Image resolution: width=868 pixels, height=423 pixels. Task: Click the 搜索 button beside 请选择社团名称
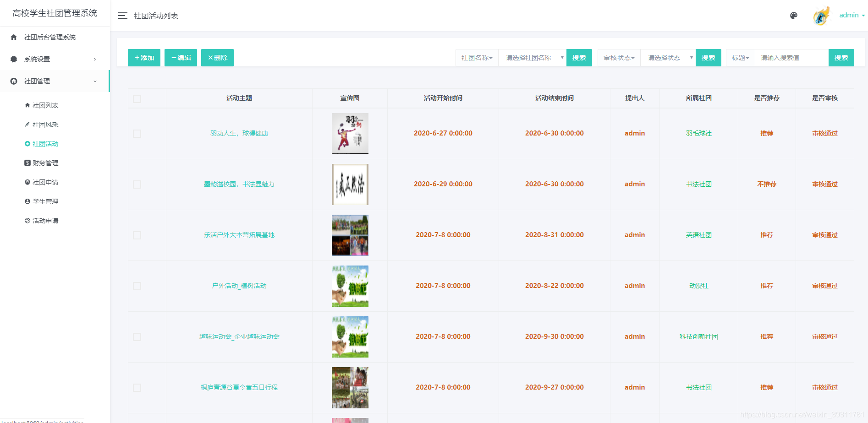coord(579,58)
